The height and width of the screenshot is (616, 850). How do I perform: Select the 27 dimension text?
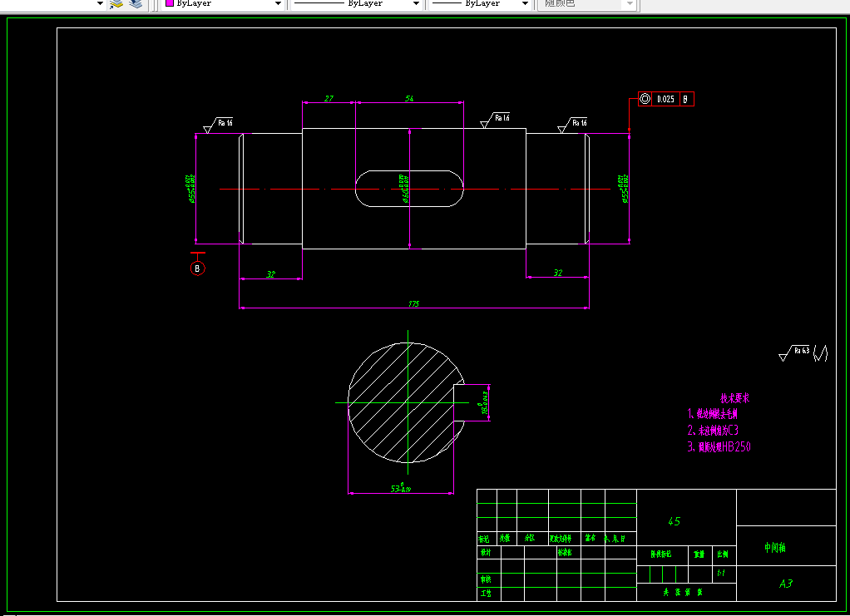pyautogui.click(x=329, y=98)
